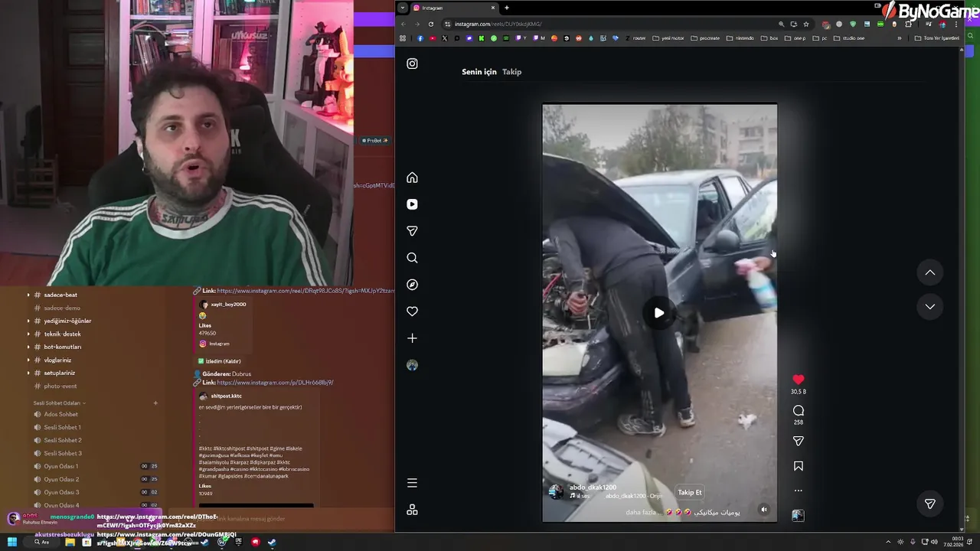Join the Oyun Odası 1 voice channel
Viewport: 980px width, 551px height.
pyautogui.click(x=60, y=466)
